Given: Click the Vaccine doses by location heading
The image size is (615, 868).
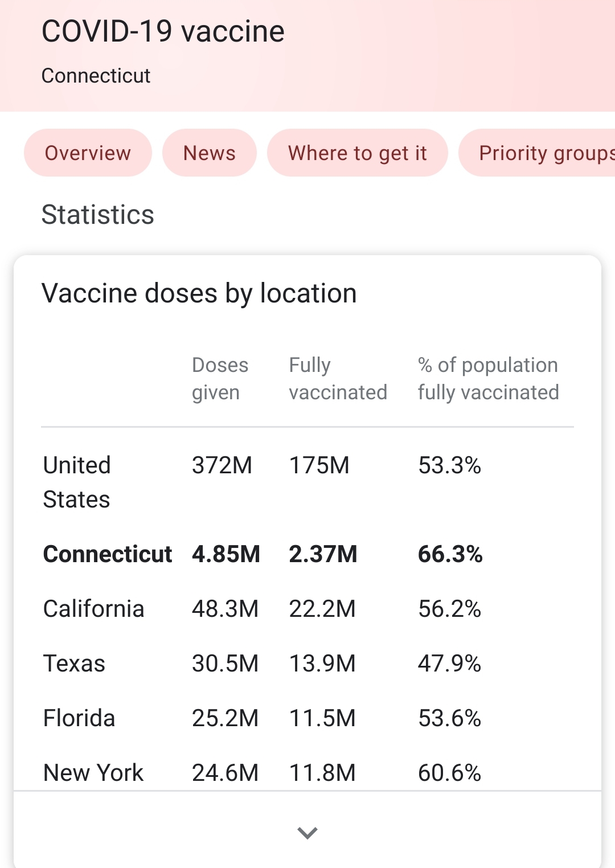Looking at the screenshot, I should pos(199,294).
